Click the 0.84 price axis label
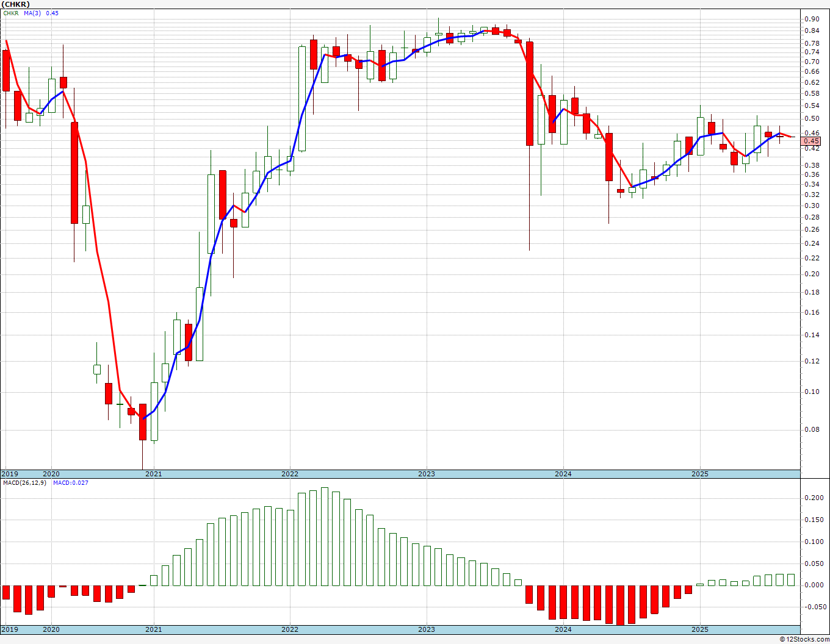Image resolution: width=830 pixels, height=644 pixels. click(812, 30)
